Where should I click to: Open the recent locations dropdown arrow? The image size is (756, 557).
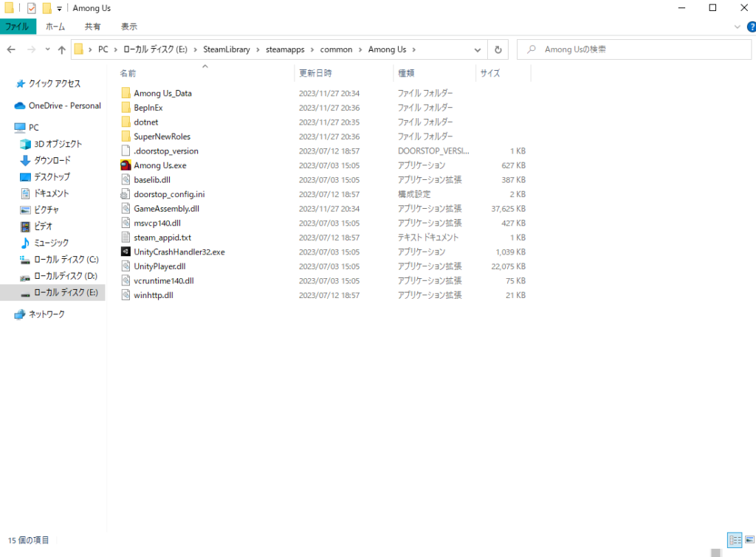point(48,49)
